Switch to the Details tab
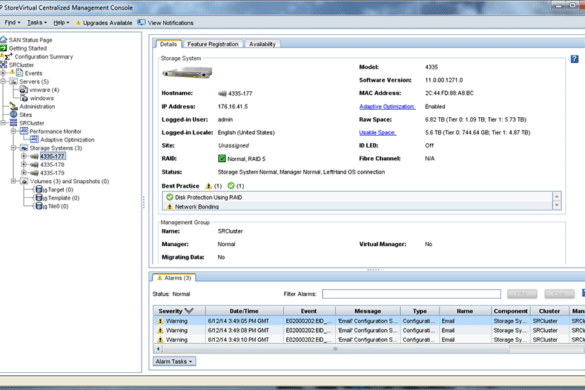The image size is (585, 390). pos(168,44)
